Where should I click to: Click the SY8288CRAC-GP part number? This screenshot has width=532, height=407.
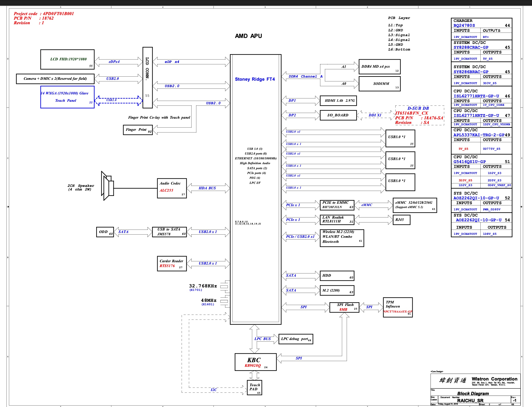pos(471,48)
